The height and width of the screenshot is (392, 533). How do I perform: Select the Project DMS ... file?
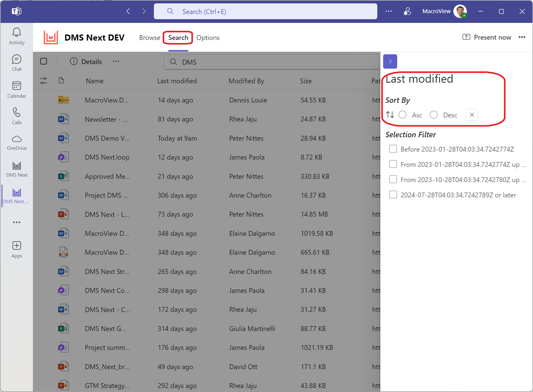point(107,195)
